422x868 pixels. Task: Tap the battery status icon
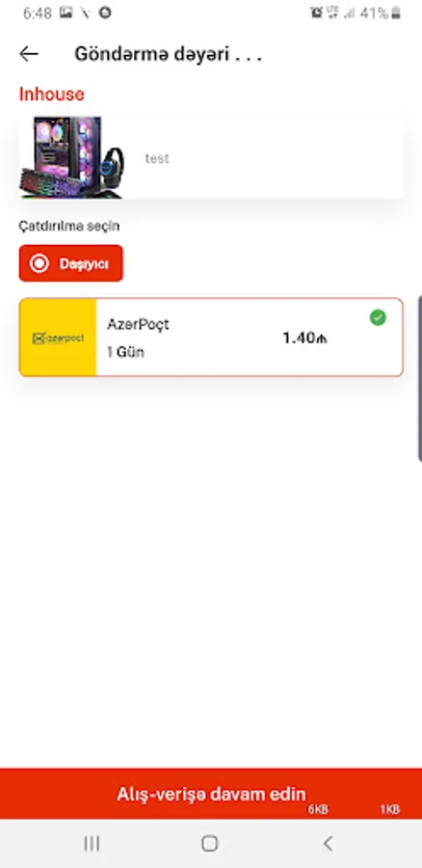point(395,14)
